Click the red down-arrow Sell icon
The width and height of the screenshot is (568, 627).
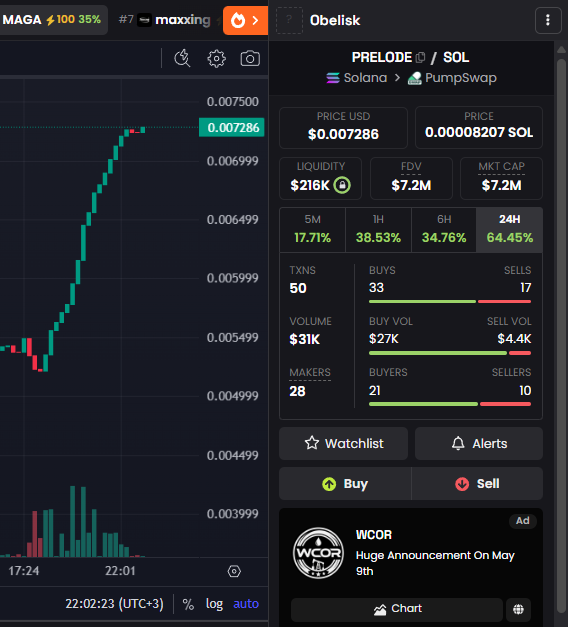point(462,484)
